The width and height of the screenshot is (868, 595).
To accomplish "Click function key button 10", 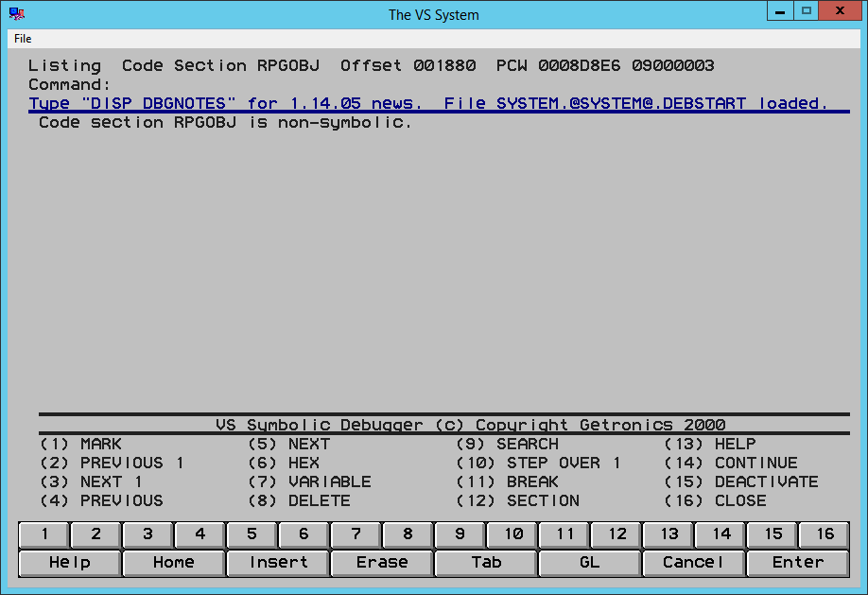I will click(512, 534).
